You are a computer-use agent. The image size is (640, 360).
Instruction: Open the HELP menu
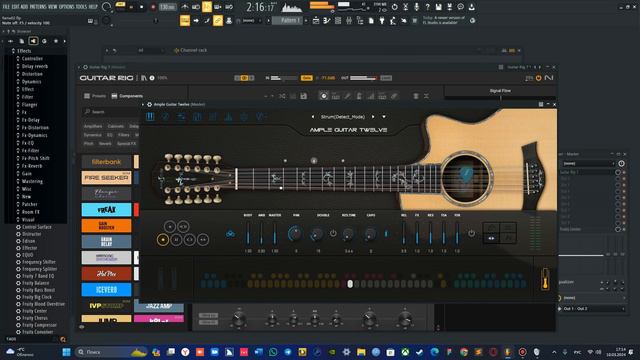pyautogui.click(x=93, y=7)
